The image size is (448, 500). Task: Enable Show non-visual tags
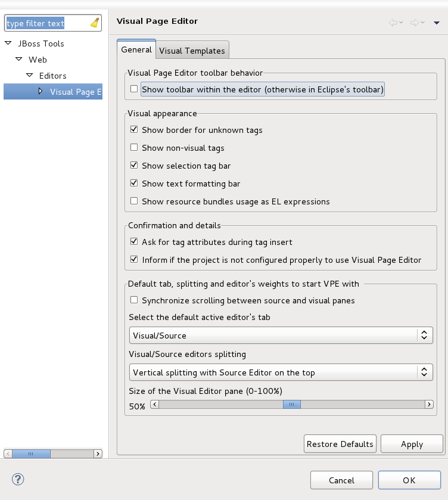tap(134, 147)
